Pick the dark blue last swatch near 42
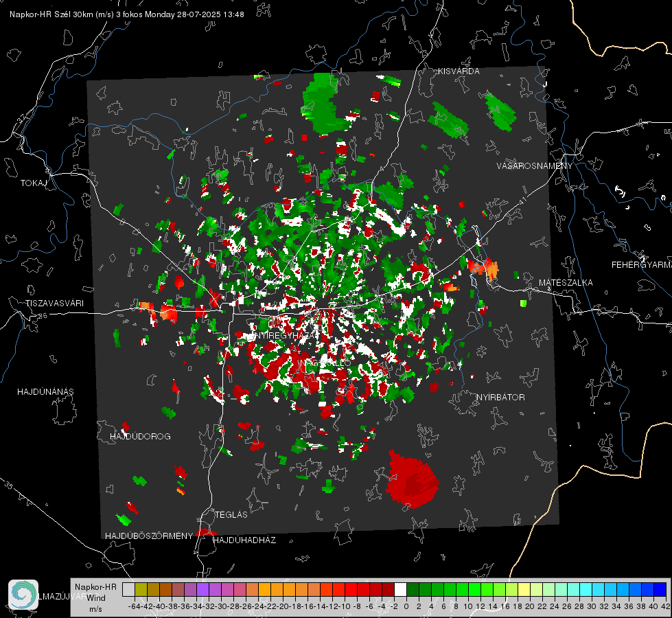The width and height of the screenshot is (672, 618). pos(660,589)
